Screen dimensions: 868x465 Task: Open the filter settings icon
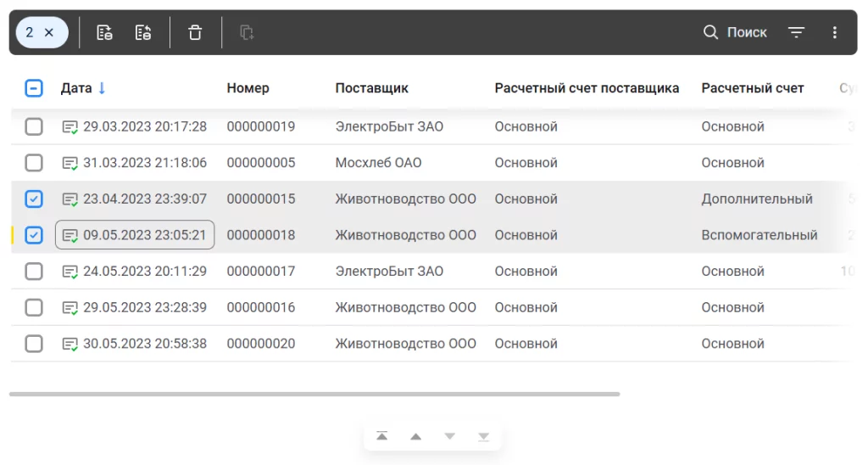796,33
